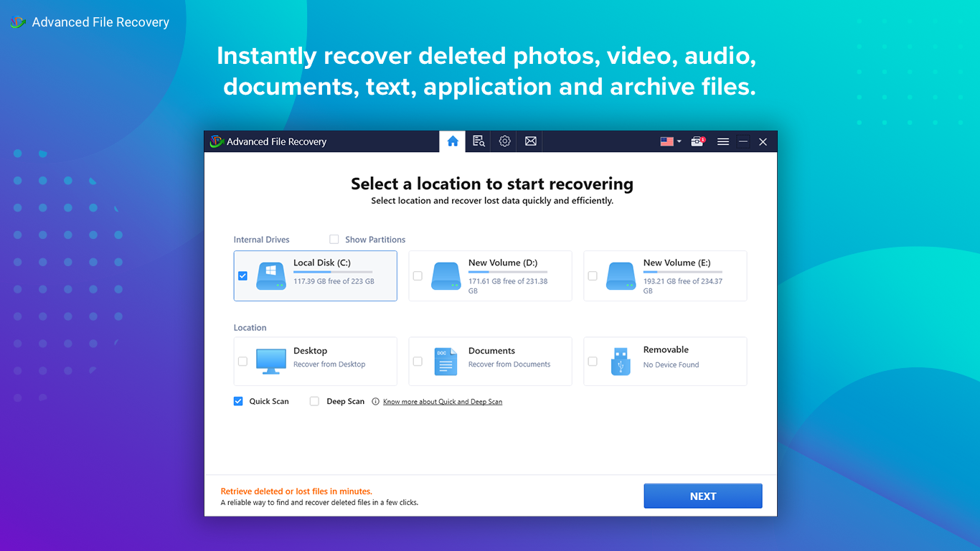Screen dimensions: 980x551
Task: Select the New Volume (D:) checkbox
Action: [418, 275]
